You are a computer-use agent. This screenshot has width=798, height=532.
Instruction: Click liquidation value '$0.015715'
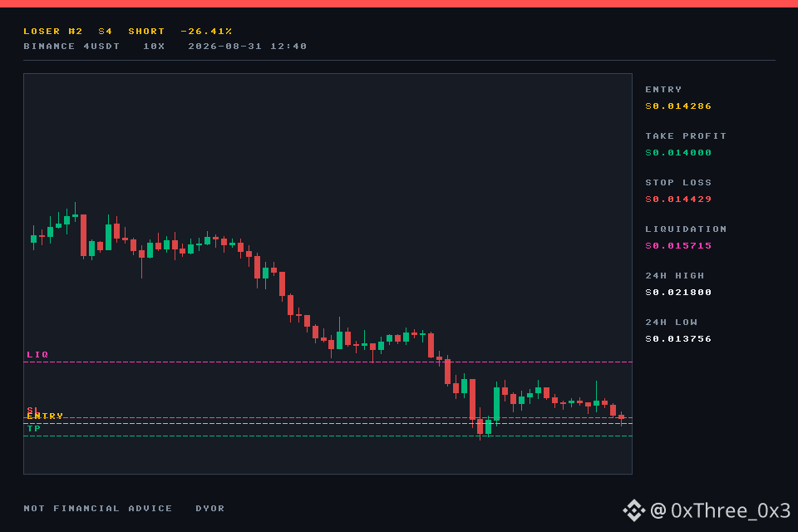678,246
